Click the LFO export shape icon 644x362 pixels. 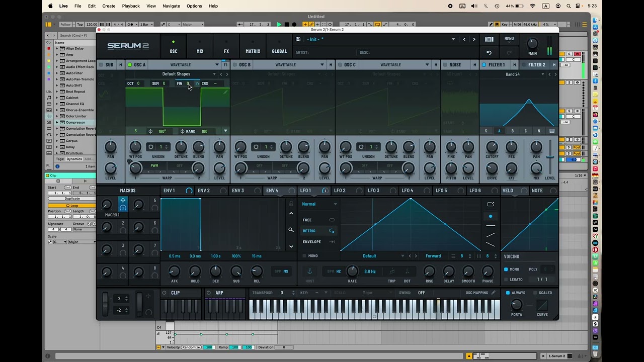pos(491,204)
